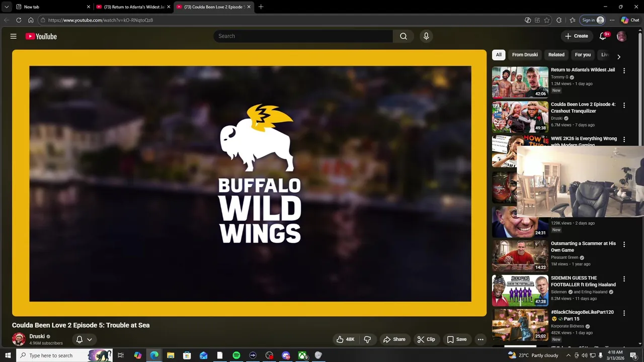Show more filter chips with right arrow
This screenshot has width=644, height=362.
[x=619, y=57]
